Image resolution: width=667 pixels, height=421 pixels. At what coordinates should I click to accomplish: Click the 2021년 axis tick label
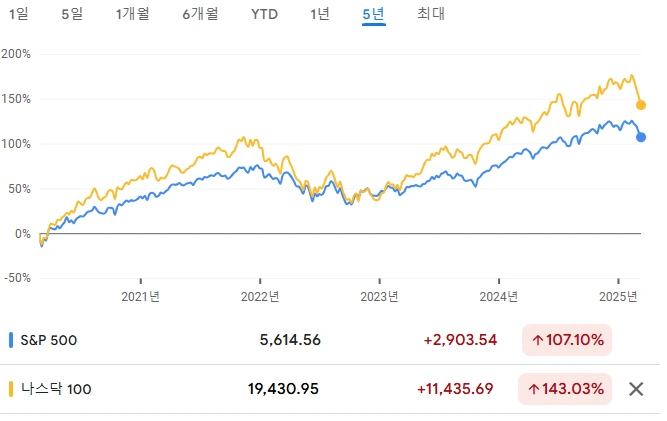[140, 296]
